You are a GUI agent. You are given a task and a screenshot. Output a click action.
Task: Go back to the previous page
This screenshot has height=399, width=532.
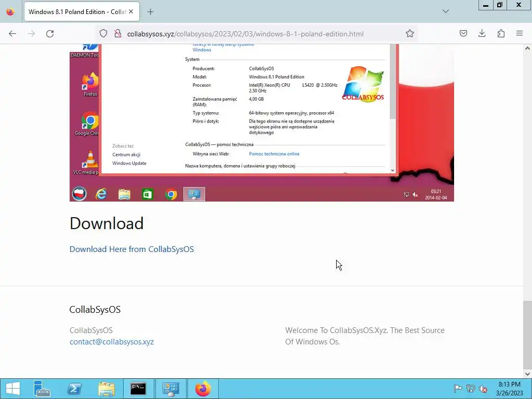pyautogui.click(x=12, y=34)
